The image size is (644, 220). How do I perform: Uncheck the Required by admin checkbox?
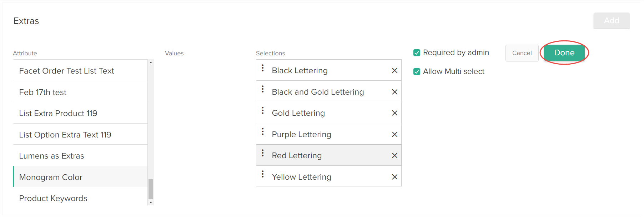tap(417, 52)
